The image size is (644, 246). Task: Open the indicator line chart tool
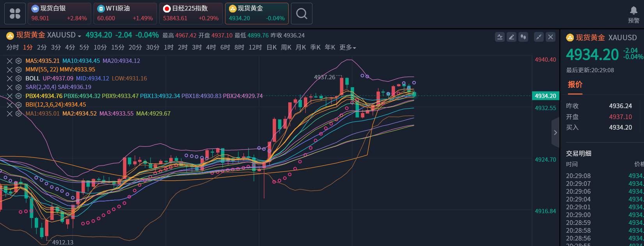point(500,37)
